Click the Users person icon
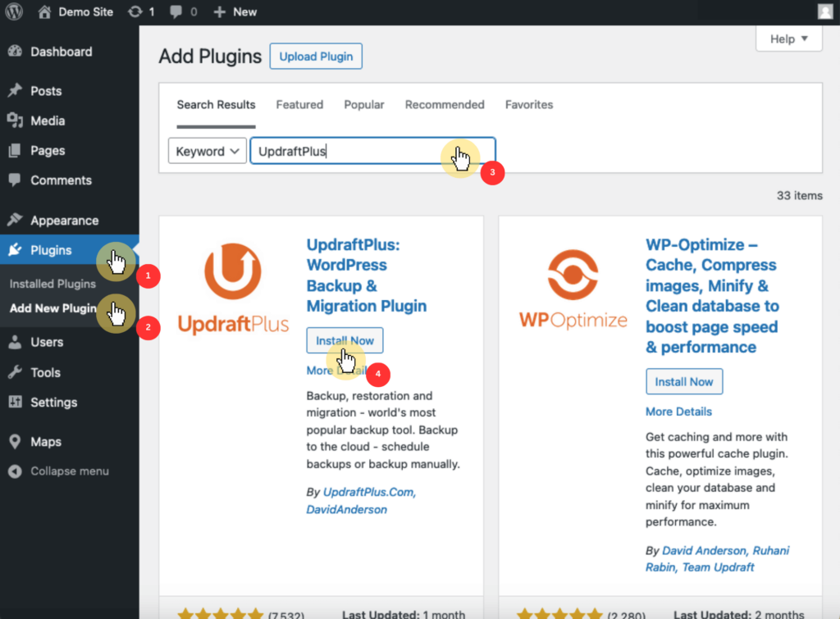 [15, 342]
